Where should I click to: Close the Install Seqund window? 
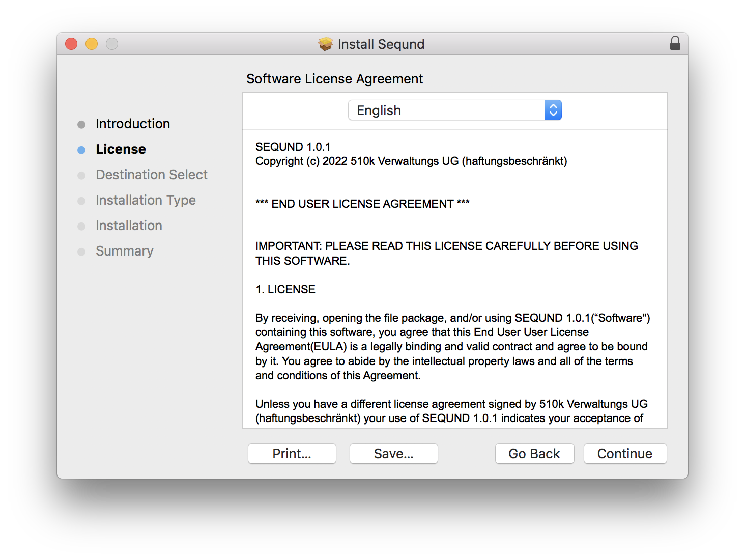(71, 44)
